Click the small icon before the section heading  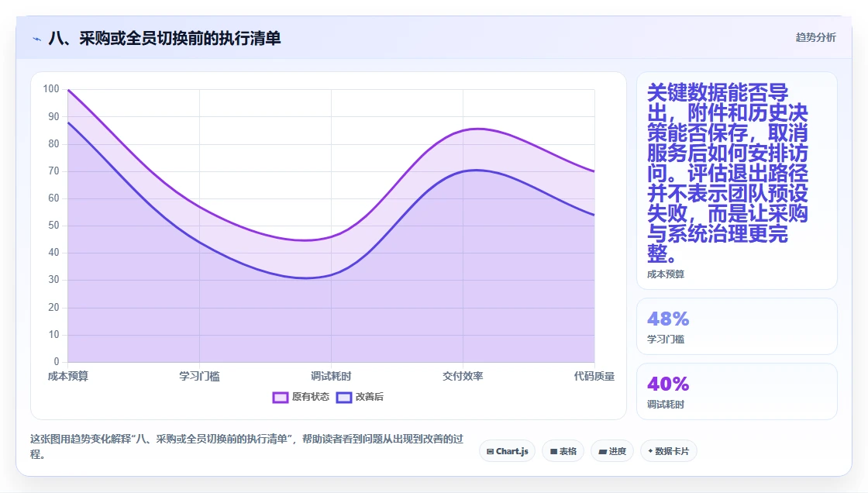tap(37, 39)
